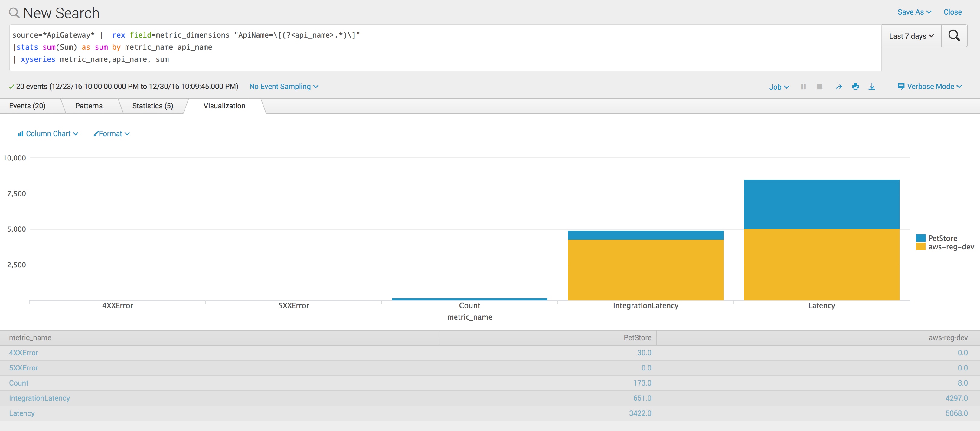Switch to the Statistics (5) tab
The height and width of the screenshot is (431, 980).
point(152,106)
